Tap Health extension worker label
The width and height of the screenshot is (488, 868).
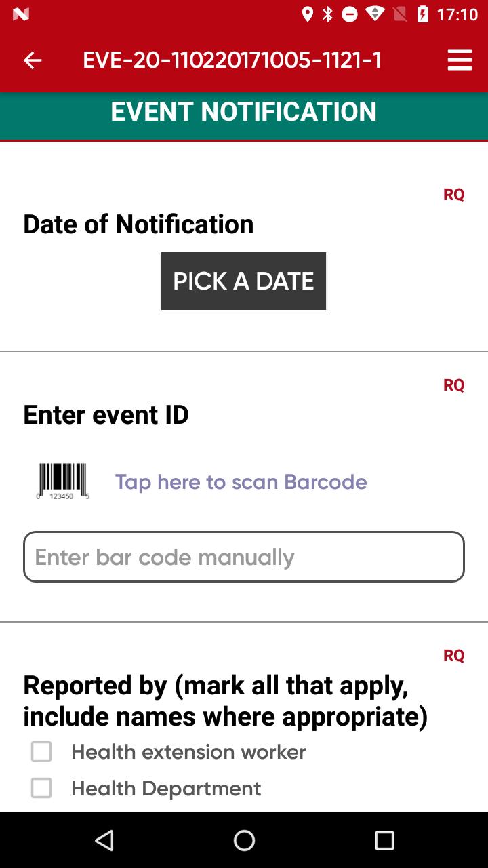[x=188, y=751]
